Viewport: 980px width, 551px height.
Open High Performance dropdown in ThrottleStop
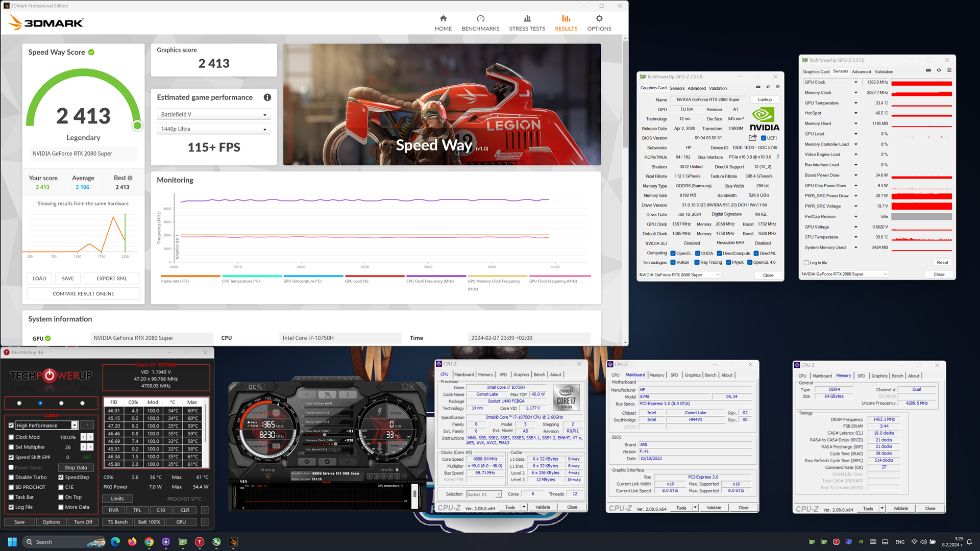[75, 425]
